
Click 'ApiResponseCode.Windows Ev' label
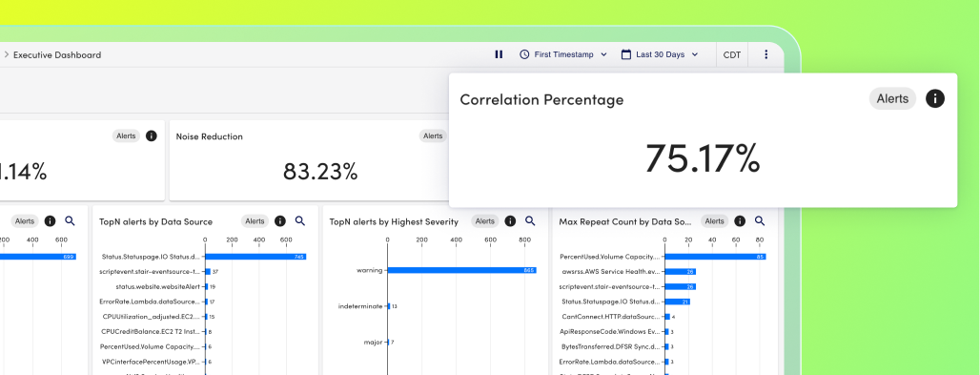[x=610, y=332]
